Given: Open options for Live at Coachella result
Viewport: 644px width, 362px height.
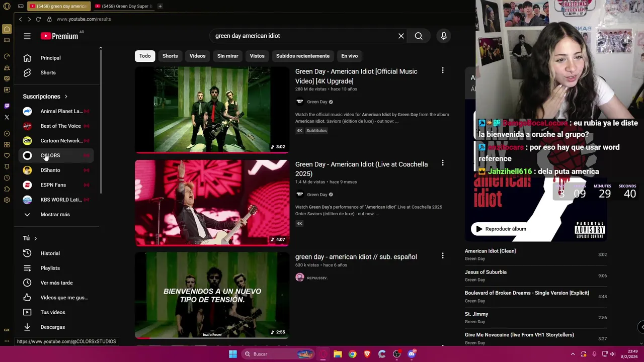Looking at the screenshot, I should coord(443,163).
